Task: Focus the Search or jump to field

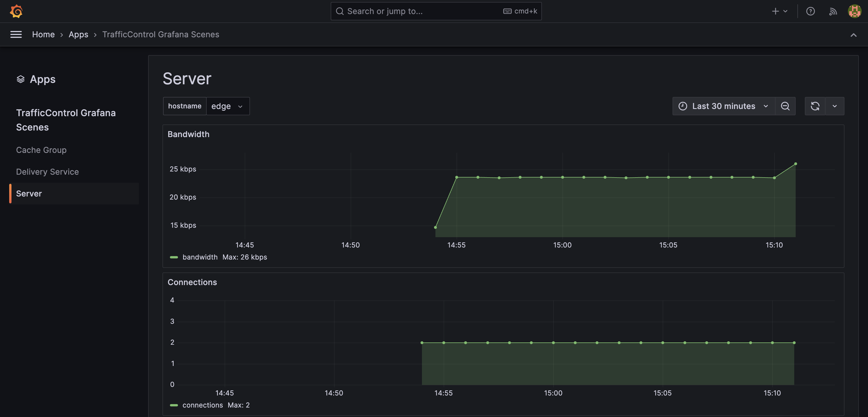Action: tap(436, 11)
